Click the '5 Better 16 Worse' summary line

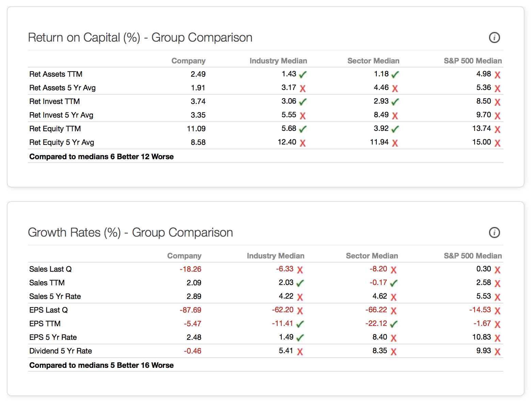(101, 365)
